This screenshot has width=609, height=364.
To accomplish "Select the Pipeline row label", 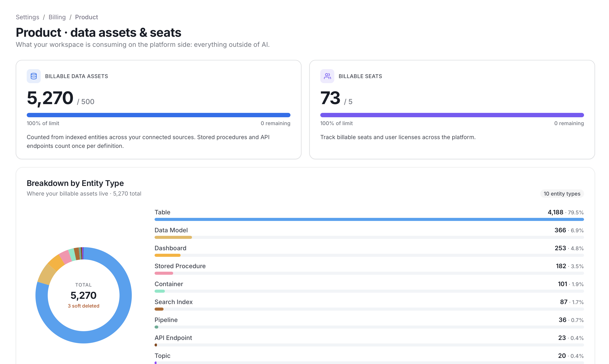I will (166, 320).
